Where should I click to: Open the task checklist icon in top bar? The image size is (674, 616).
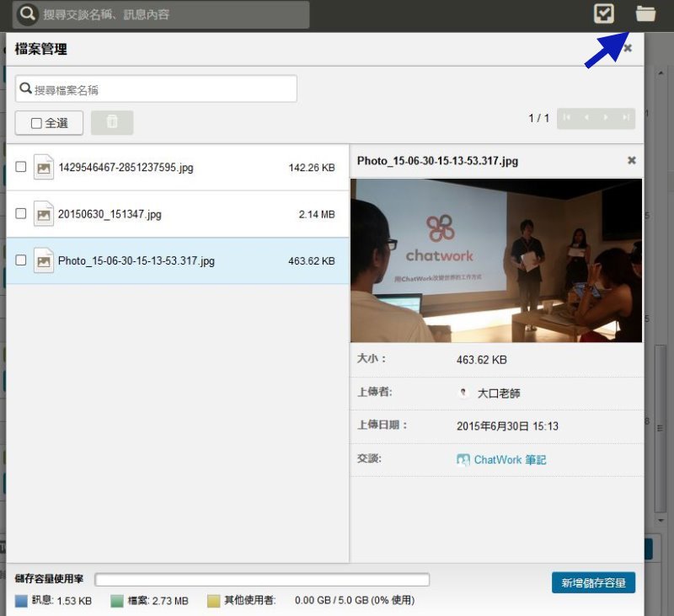coord(603,13)
